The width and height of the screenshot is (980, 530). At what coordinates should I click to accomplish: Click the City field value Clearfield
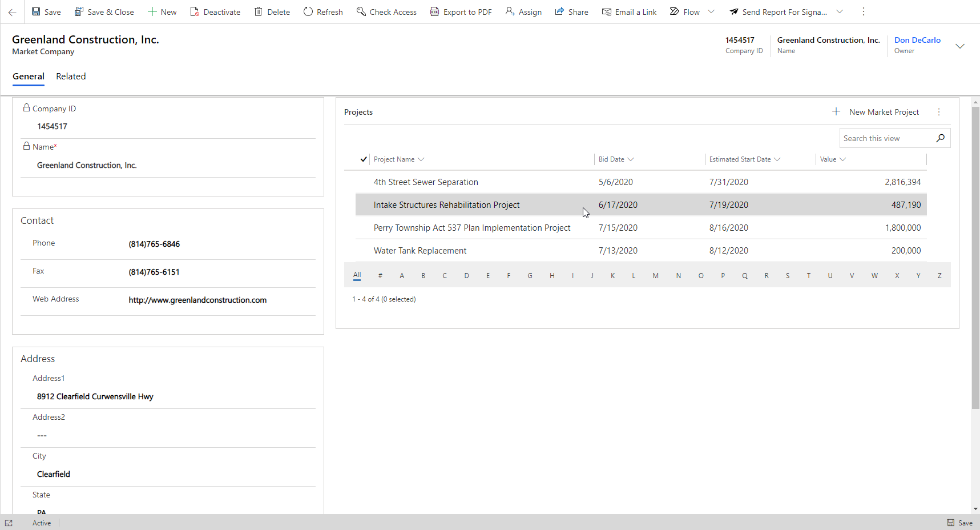coord(54,475)
